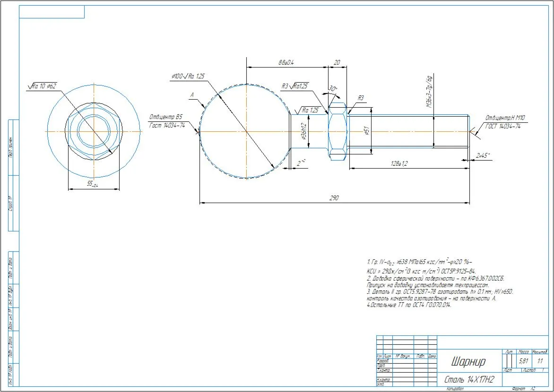This screenshot has width=554, height=392.
Task: Click the ø51 diameter dimension
Action: click(366, 131)
